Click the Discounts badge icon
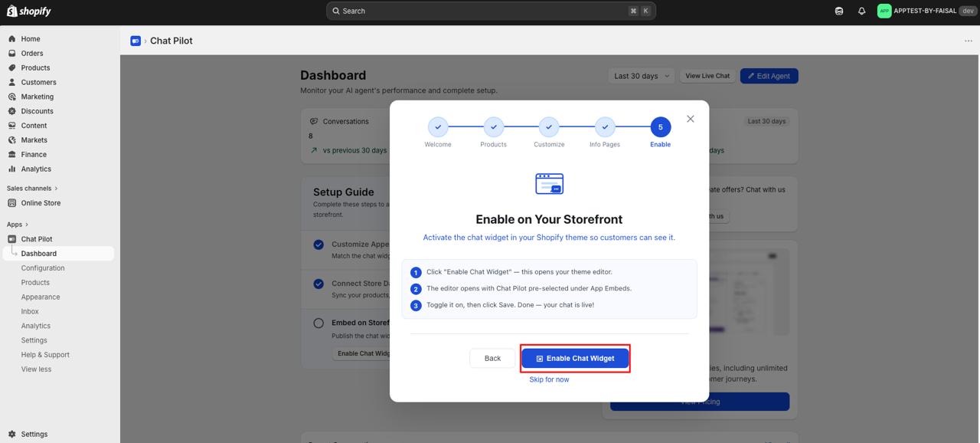This screenshot has height=443, width=980. click(11, 111)
